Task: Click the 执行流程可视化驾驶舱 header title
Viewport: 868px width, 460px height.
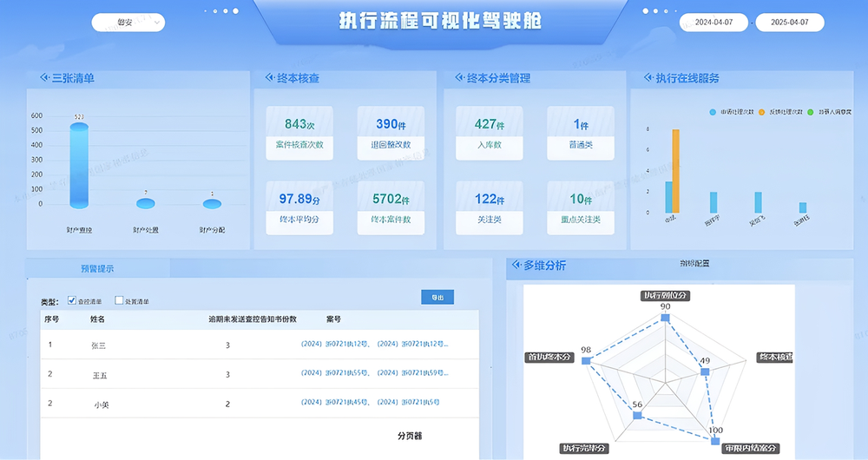Action: pos(440,21)
